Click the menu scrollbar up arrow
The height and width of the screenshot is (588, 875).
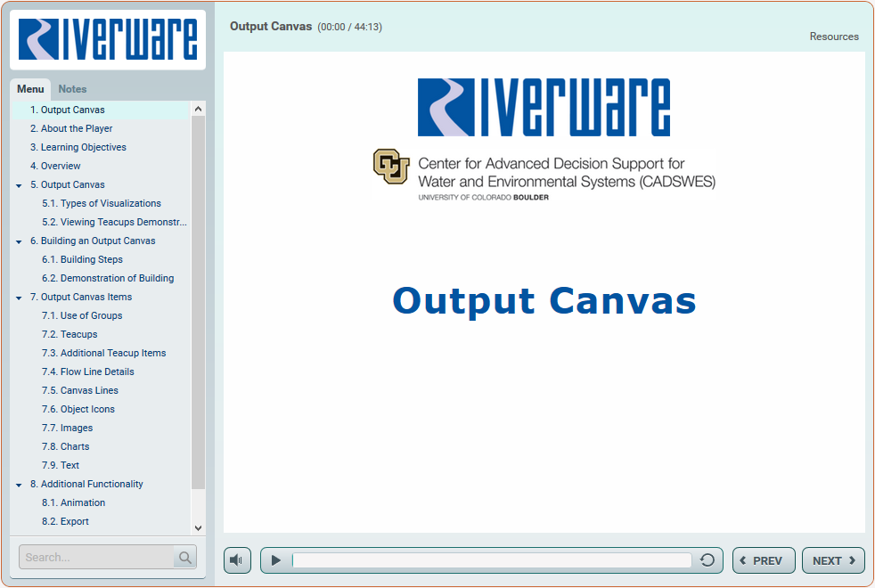point(198,109)
